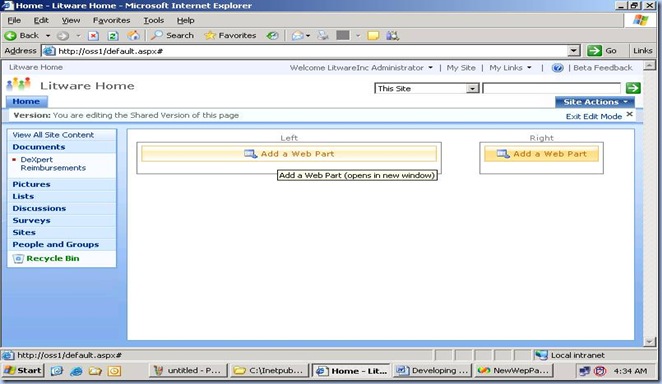The height and width of the screenshot is (384, 662).
Task: Open the Pictures sidebar heading
Action: click(x=31, y=184)
